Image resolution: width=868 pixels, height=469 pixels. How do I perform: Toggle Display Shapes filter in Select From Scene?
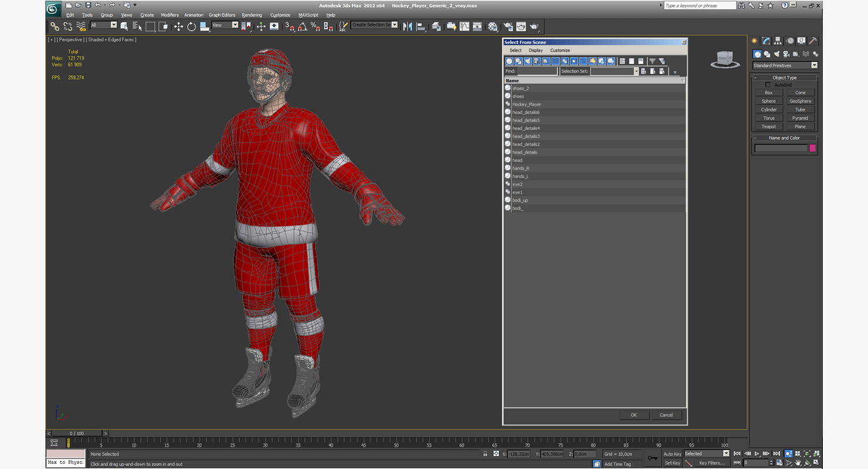(x=518, y=61)
